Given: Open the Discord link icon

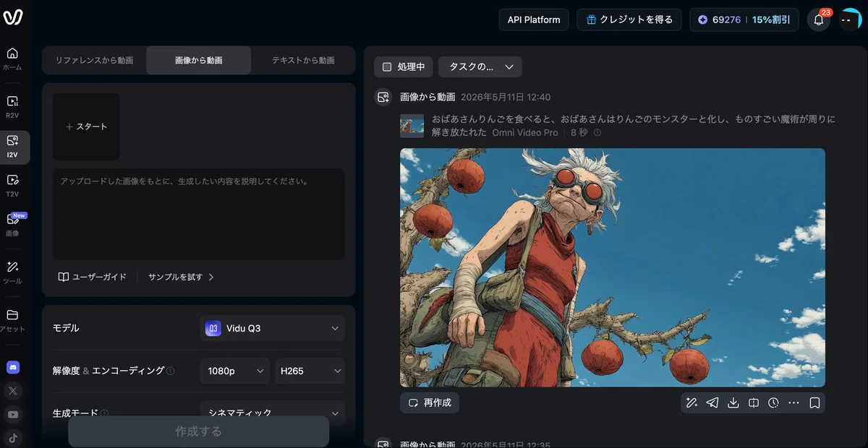Looking at the screenshot, I should 12,367.
